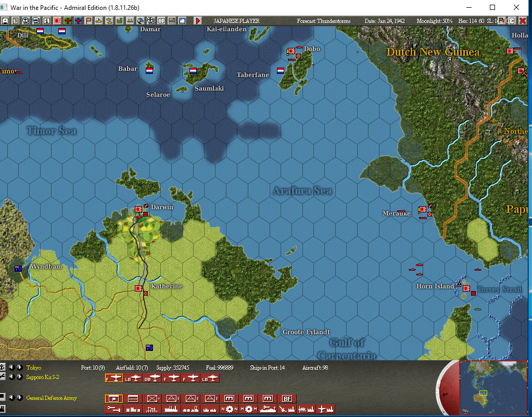Select the first fighter air group icon
Image resolution: width=532 pixels, height=417 pixels.
pyautogui.click(x=114, y=378)
